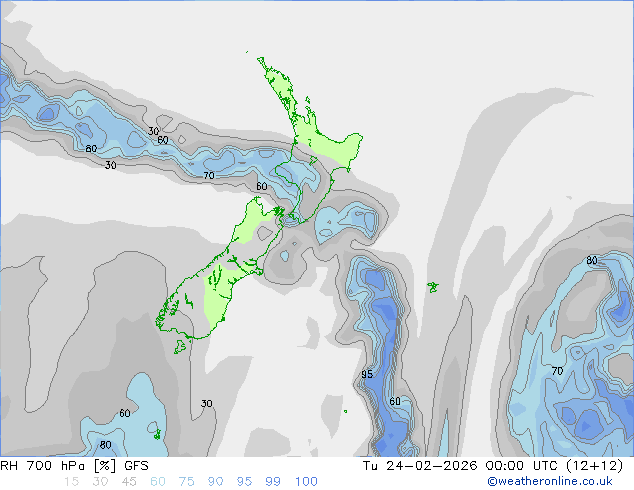Select the legend value 95 in the scale
634x490 pixels.
(244, 482)
